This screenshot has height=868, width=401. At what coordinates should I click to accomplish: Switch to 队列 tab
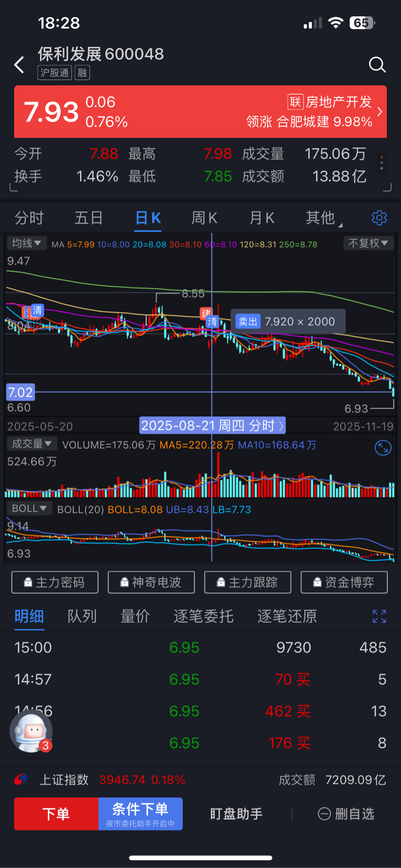point(82,616)
